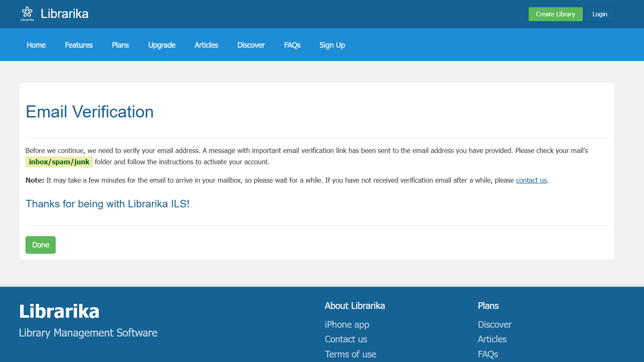This screenshot has width=644, height=362.
Task: Open the Login page
Action: click(599, 14)
